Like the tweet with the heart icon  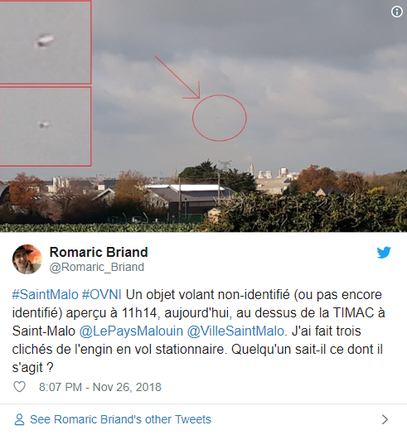pos(19,387)
